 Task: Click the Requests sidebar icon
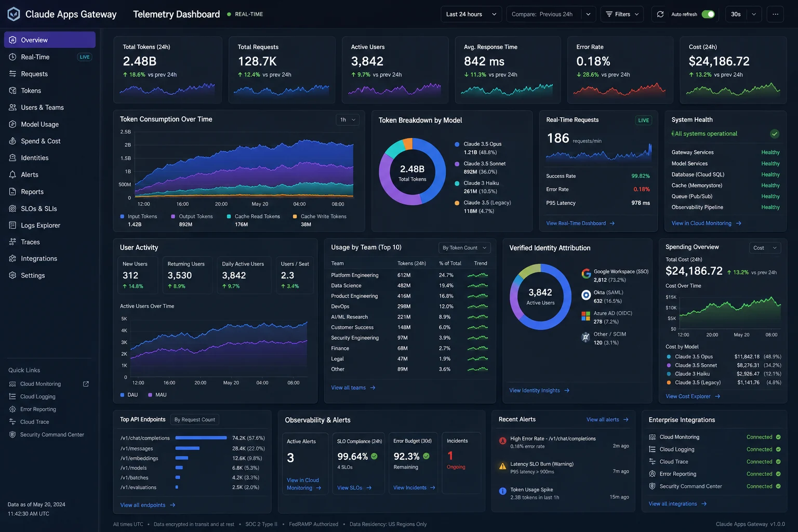(x=12, y=74)
